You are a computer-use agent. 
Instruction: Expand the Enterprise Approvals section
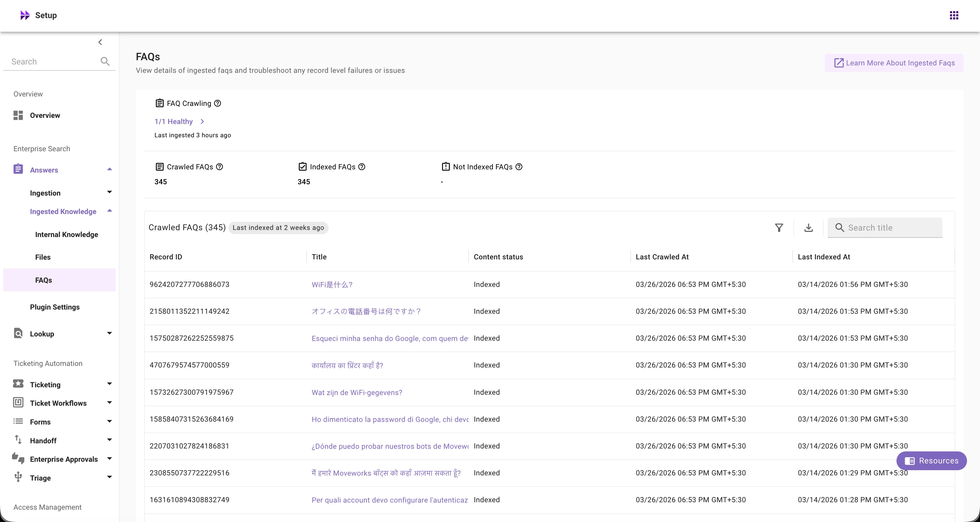(110, 459)
